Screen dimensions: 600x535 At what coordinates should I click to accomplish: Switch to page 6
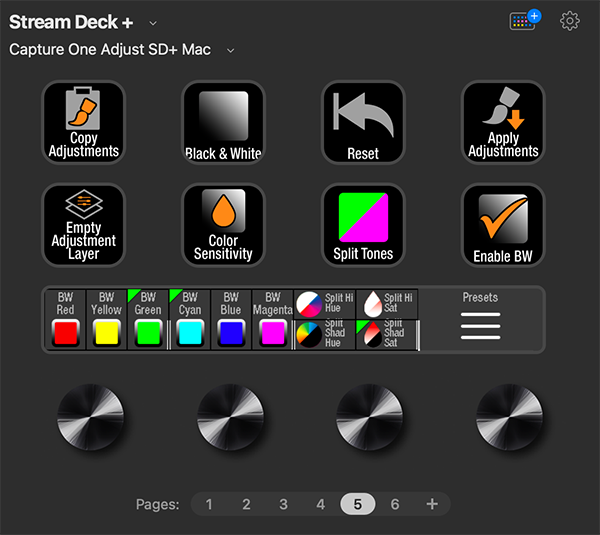[x=395, y=504]
